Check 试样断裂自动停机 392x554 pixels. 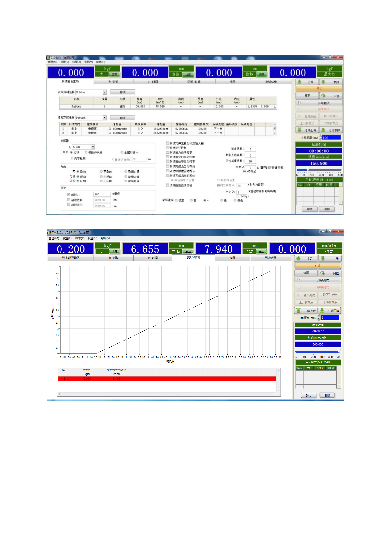click(167, 185)
